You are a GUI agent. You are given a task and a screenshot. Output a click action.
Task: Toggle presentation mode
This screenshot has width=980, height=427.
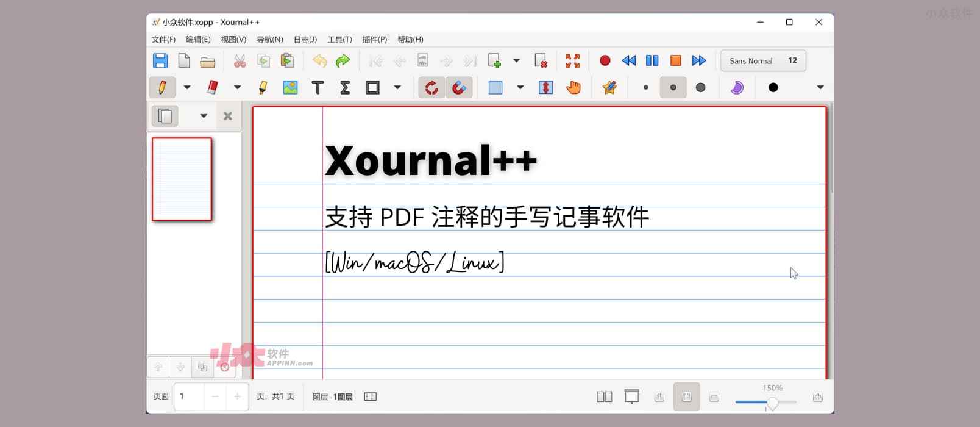point(631,397)
